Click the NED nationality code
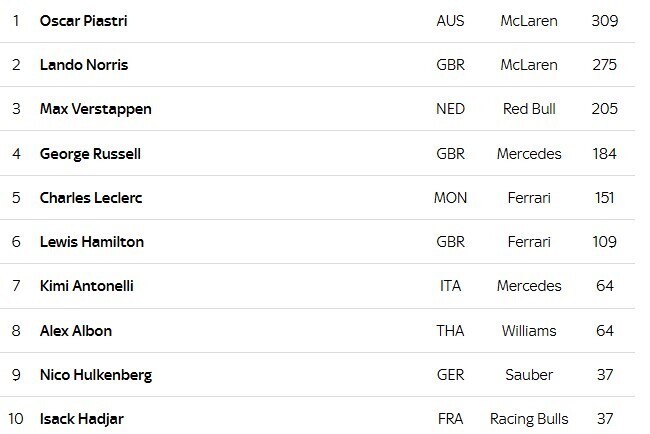Screen dimensions: 650x434 click(450, 109)
